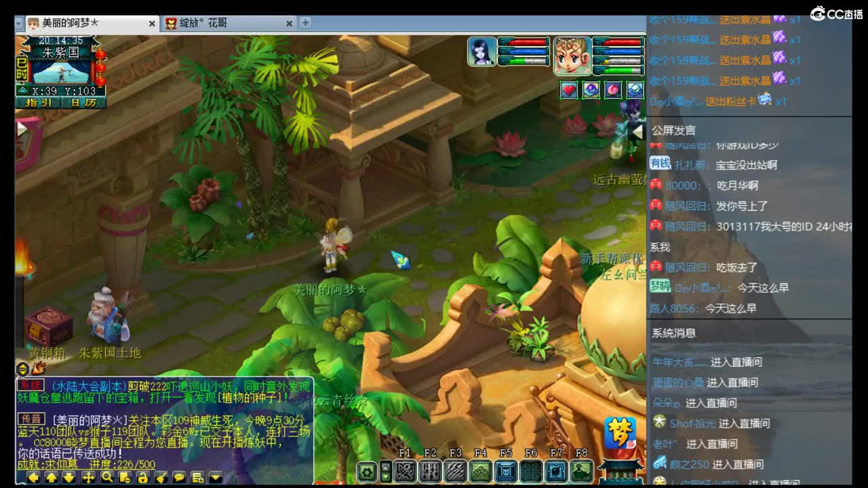Click the 指引 guide button
Screen dimensions: 868x488
tap(38, 102)
